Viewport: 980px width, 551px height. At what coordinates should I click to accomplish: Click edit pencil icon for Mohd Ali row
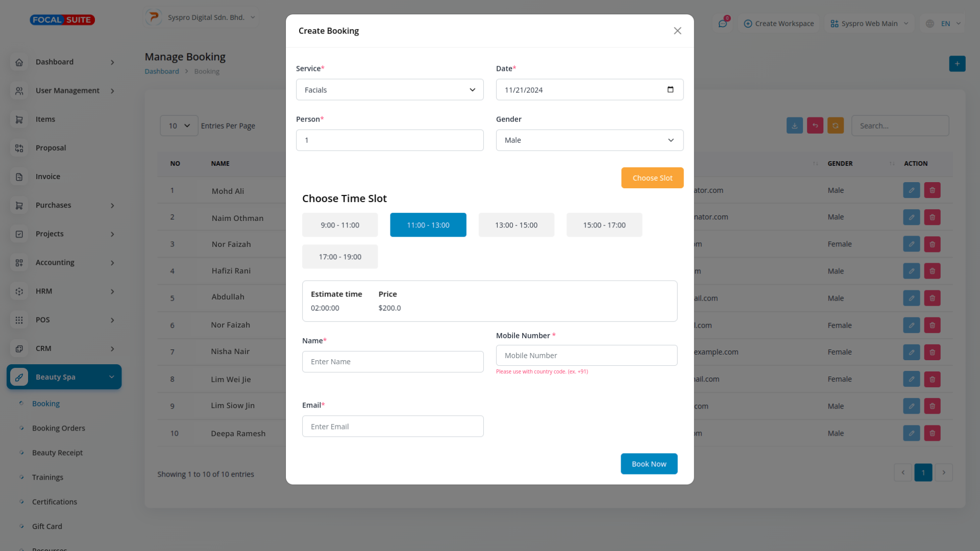click(911, 190)
